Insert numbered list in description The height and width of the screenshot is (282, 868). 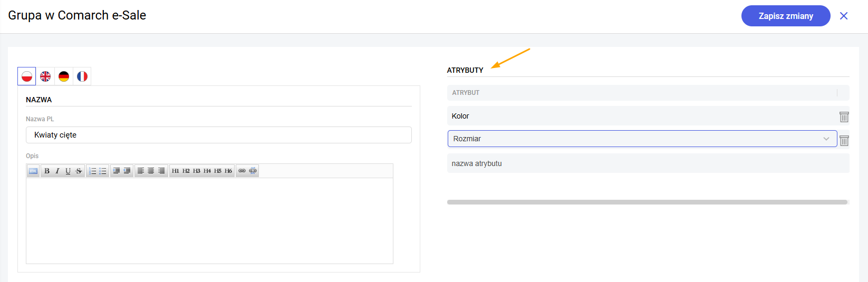click(92, 171)
